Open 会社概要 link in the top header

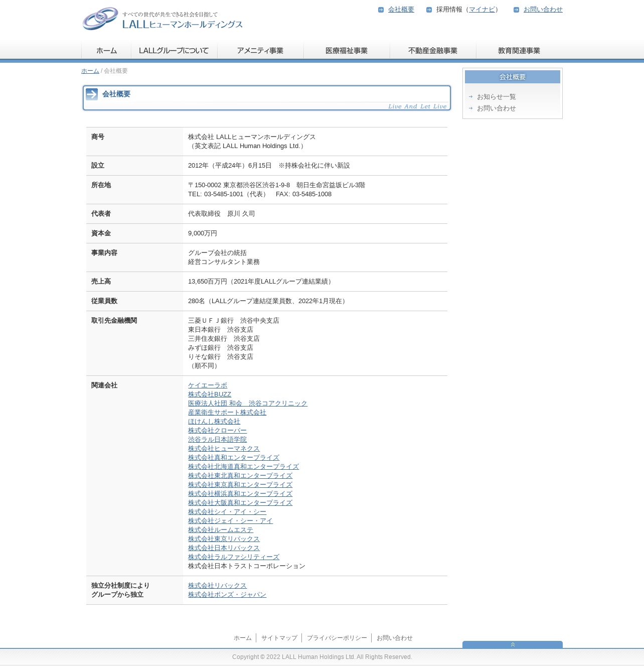coord(401,10)
